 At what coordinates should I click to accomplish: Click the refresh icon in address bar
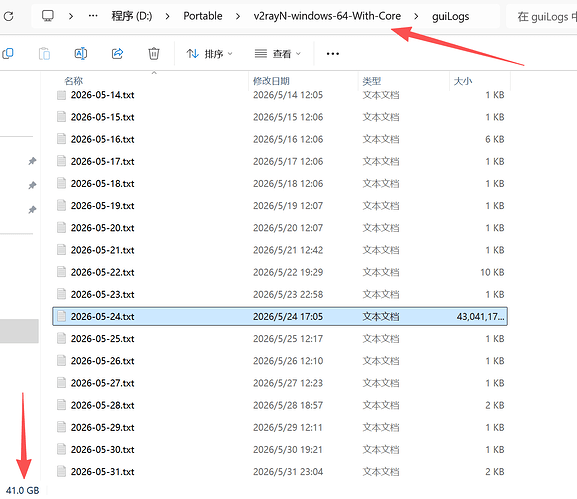(x=8, y=16)
